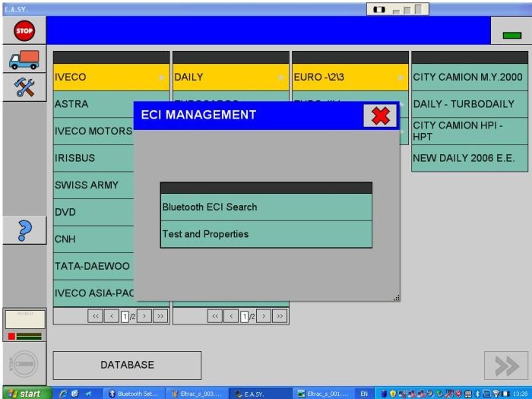Select Bluetooth ECI Search
Image resolution: width=532 pixels, height=399 pixels.
(266, 207)
